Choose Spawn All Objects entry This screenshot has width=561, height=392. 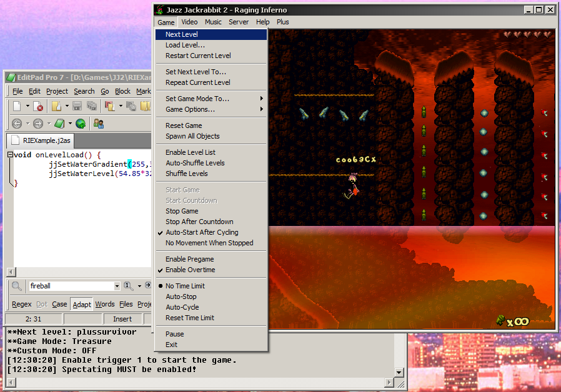click(x=211, y=136)
